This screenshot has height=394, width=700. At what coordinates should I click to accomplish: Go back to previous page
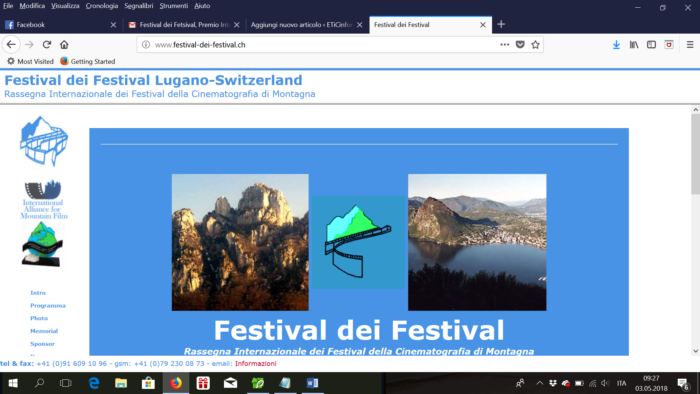[x=11, y=45]
